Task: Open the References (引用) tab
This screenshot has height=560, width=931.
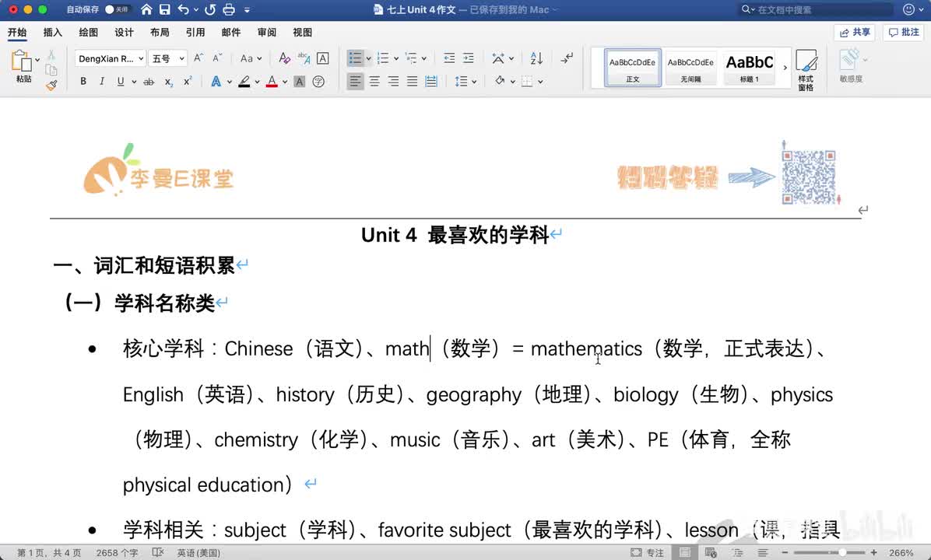Action: click(195, 32)
